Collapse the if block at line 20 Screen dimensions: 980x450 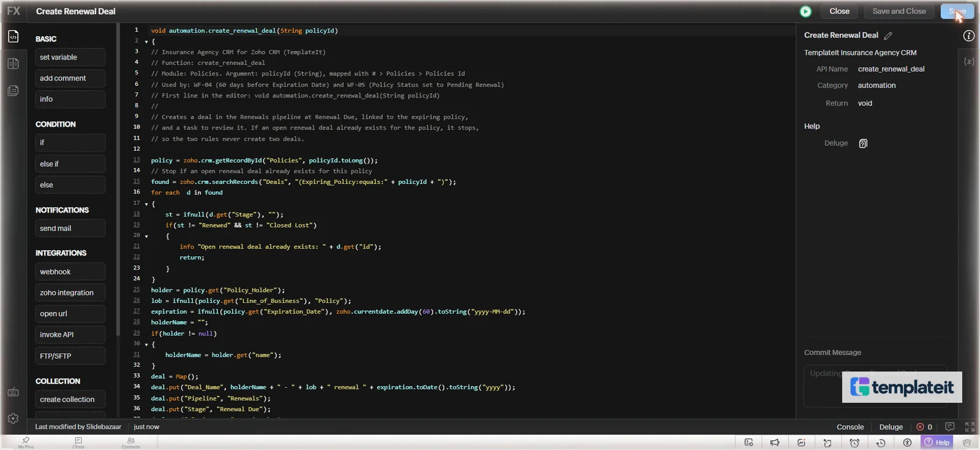146,236
